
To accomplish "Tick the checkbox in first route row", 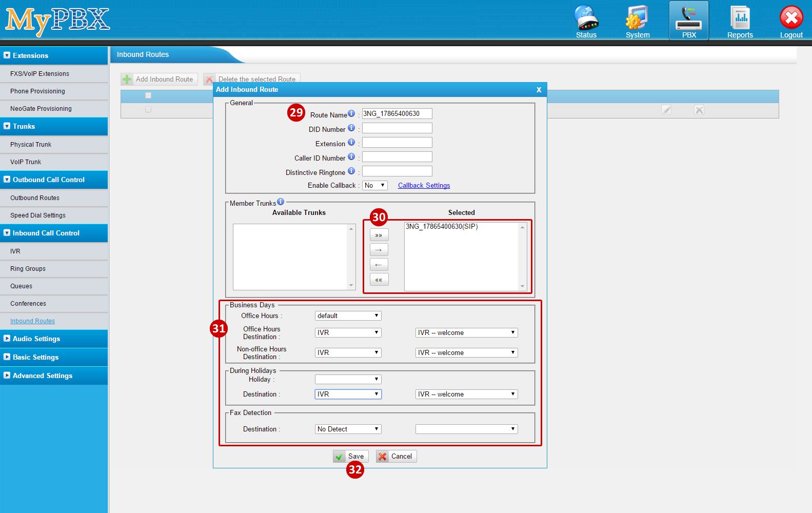I will tap(148, 109).
